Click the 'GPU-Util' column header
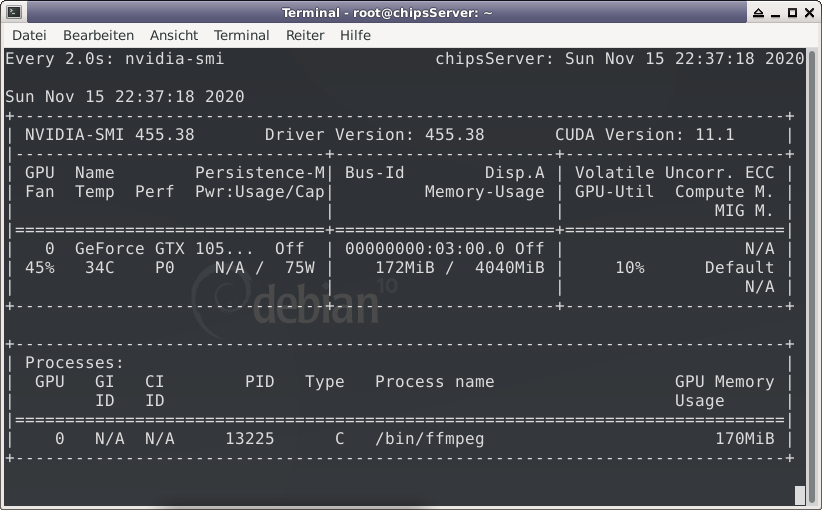822x510 pixels. click(x=614, y=192)
